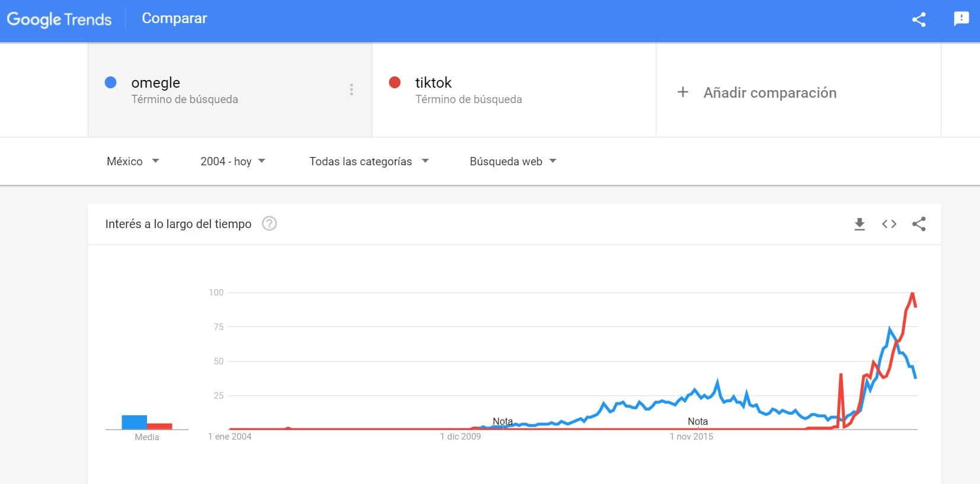Select the Comparar header tab

click(174, 18)
